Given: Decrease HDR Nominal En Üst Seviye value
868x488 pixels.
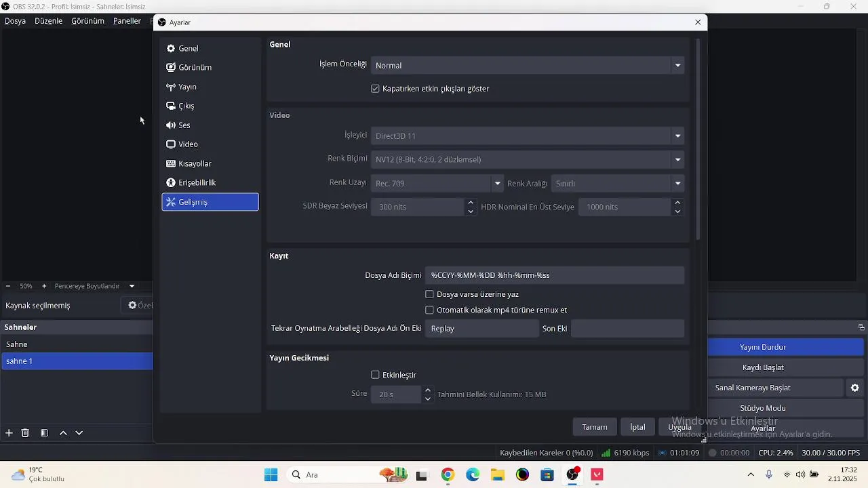Looking at the screenshot, I should 677,211.
